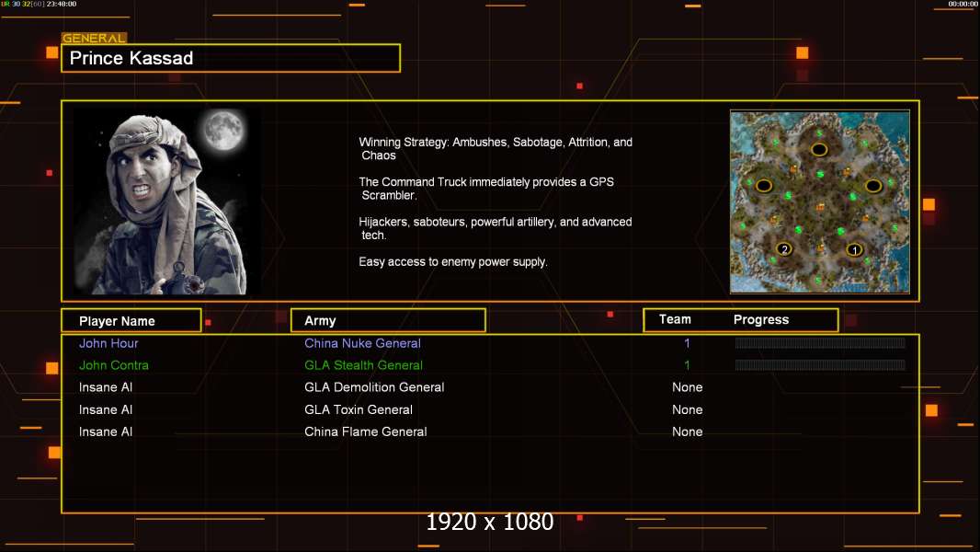Click the orange tech building at the map center
The width and height of the screenshot is (980, 552).
820,207
